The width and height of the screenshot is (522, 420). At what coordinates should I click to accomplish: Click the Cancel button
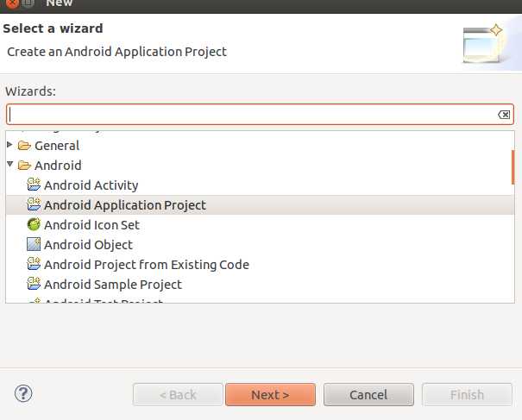[x=368, y=395]
